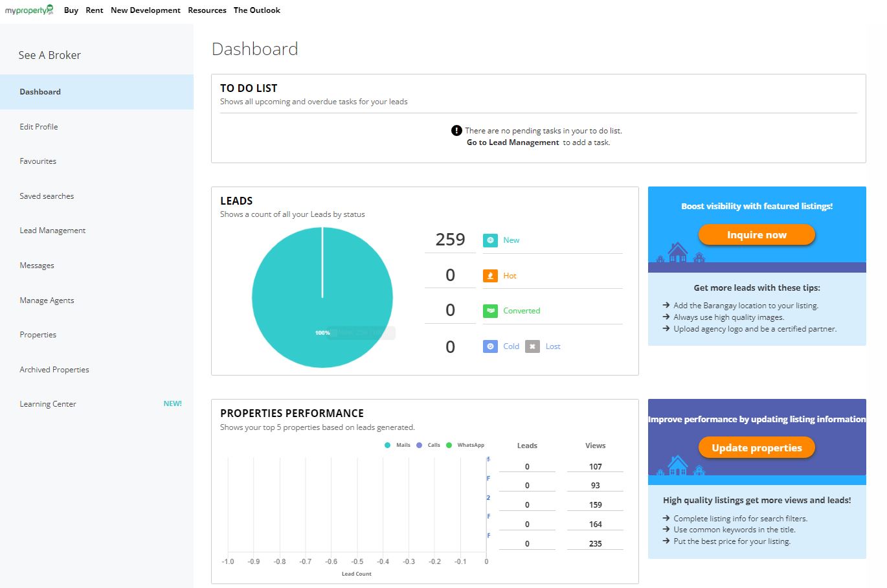Click the orange Hot leads icon
Viewport: 887px width, 588px height.
490,276
